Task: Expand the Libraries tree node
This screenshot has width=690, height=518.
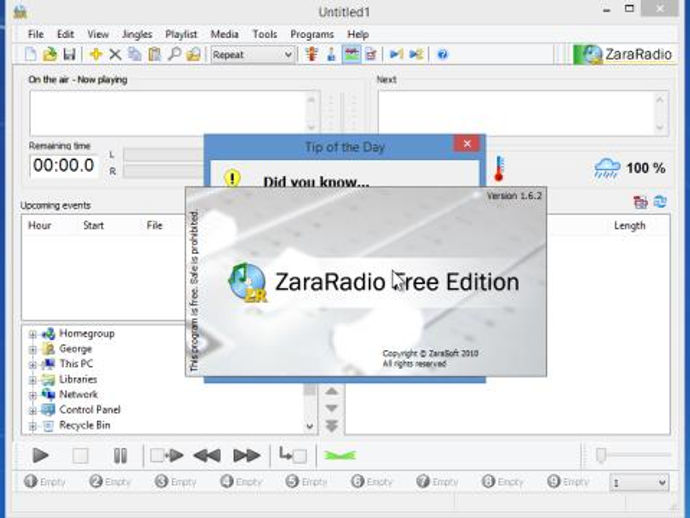Action: point(33,380)
